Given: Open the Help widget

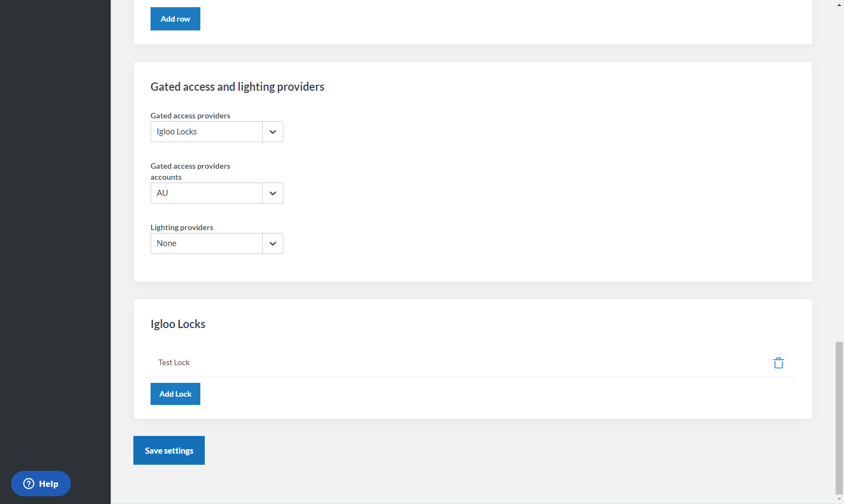Looking at the screenshot, I should click(41, 484).
